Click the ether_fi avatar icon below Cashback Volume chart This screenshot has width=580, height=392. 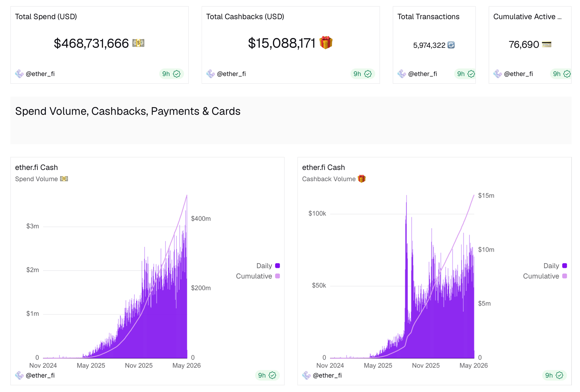click(x=307, y=375)
